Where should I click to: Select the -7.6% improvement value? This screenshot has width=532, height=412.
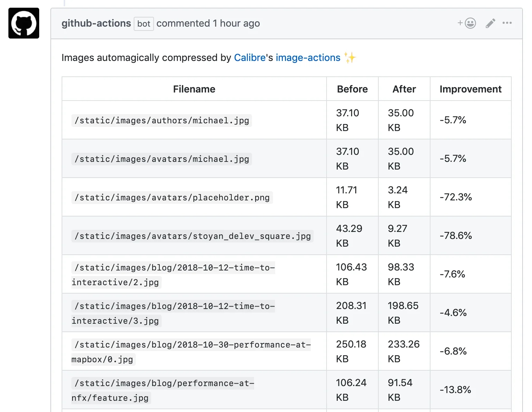pos(452,274)
